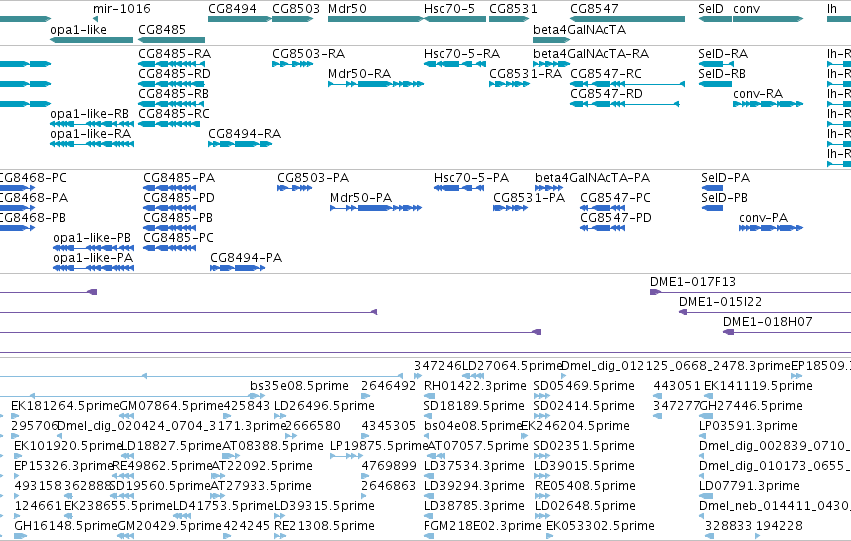Click the CG8547-RD transcript
851x541 pixels.
[625, 104]
